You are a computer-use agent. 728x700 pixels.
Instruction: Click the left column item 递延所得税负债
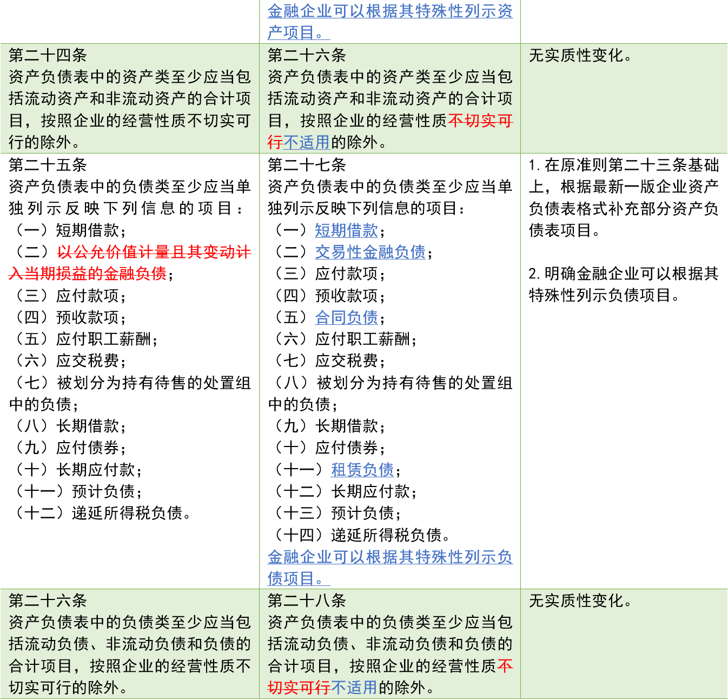pos(127,513)
